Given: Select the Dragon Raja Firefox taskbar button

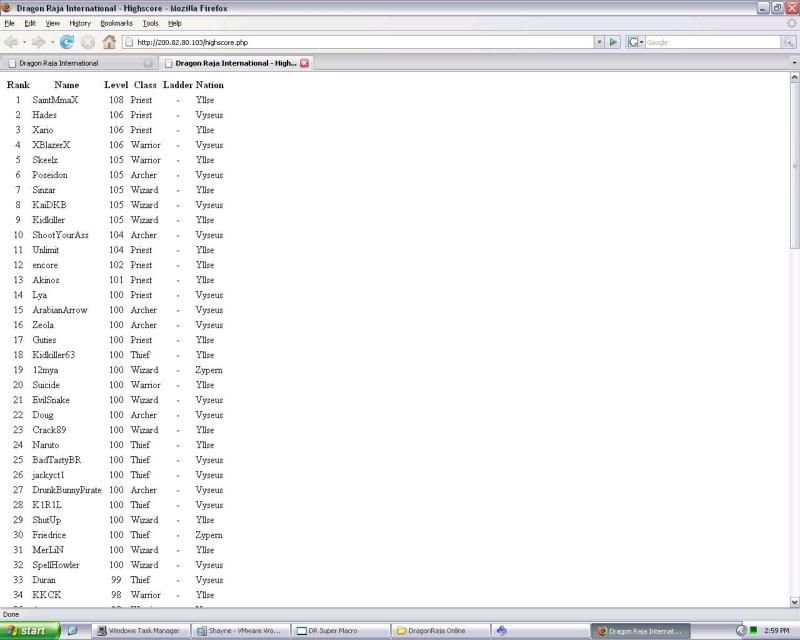Looking at the screenshot, I should point(641,631).
